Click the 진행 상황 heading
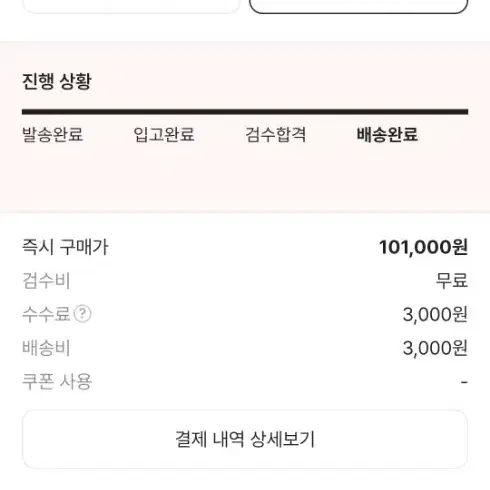The width and height of the screenshot is (490, 490). tap(57, 81)
